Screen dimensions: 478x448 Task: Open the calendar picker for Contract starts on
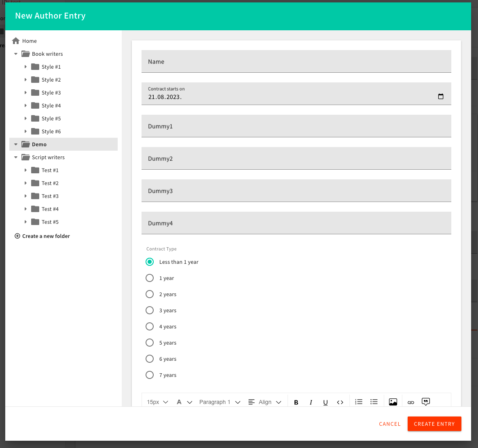tap(441, 96)
